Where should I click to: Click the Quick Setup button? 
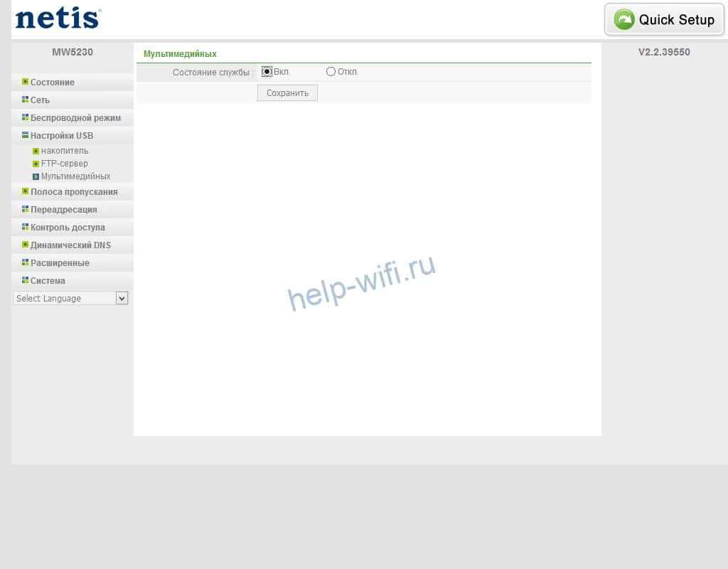(x=665, y=19)
